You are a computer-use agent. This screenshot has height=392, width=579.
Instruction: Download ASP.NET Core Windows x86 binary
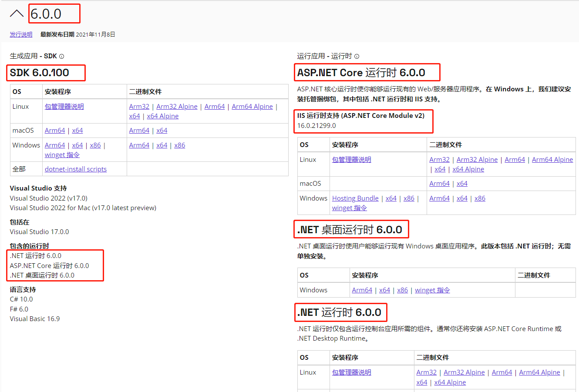pos(480,198)
